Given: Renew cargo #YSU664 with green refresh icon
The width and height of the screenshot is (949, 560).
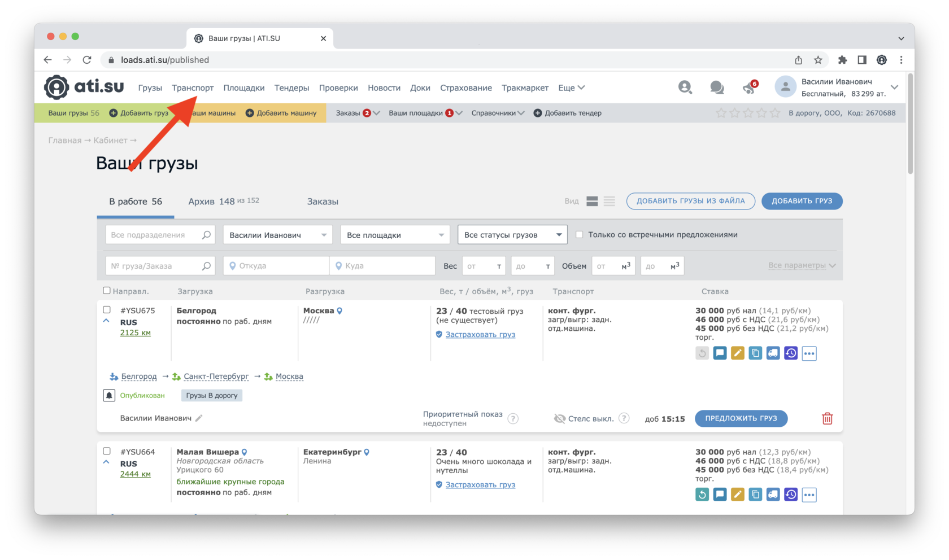Looking at the screenshot, I should (702, 495).
